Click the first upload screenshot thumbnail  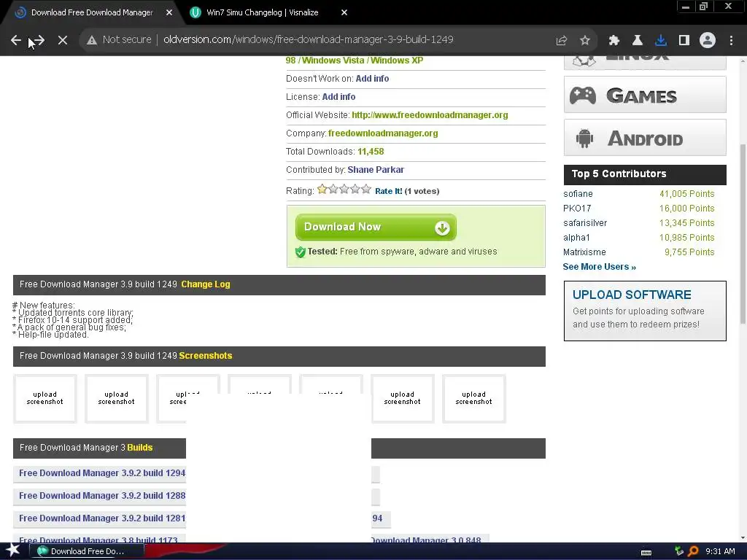(44, 399)
